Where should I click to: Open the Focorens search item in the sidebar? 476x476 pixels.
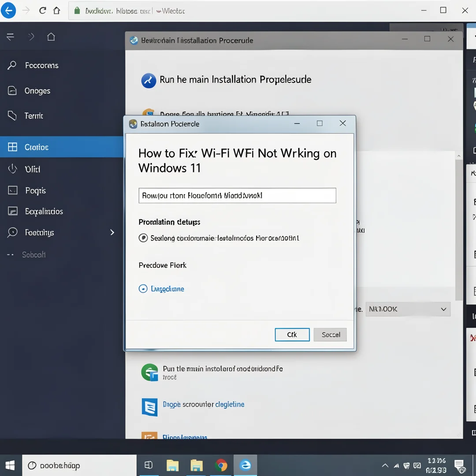pyautogui.click(x=62, y=65)
